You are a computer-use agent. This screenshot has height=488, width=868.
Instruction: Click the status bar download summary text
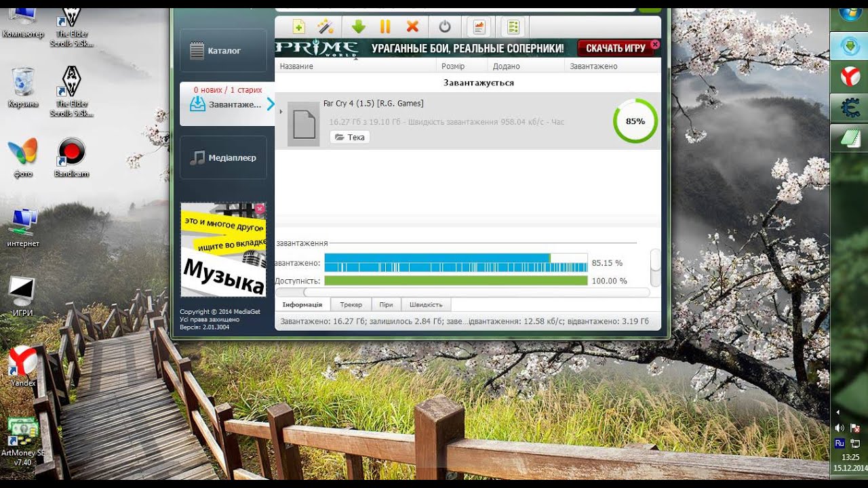(465, 321)
